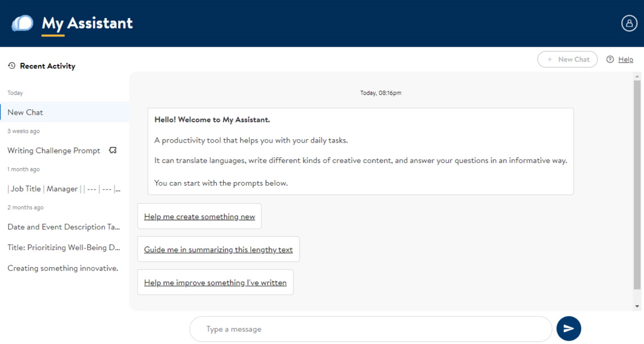Click icon beside Writing Challenge Prompt
The height and width of the screenshot is (344, 644).
point(113,150)
